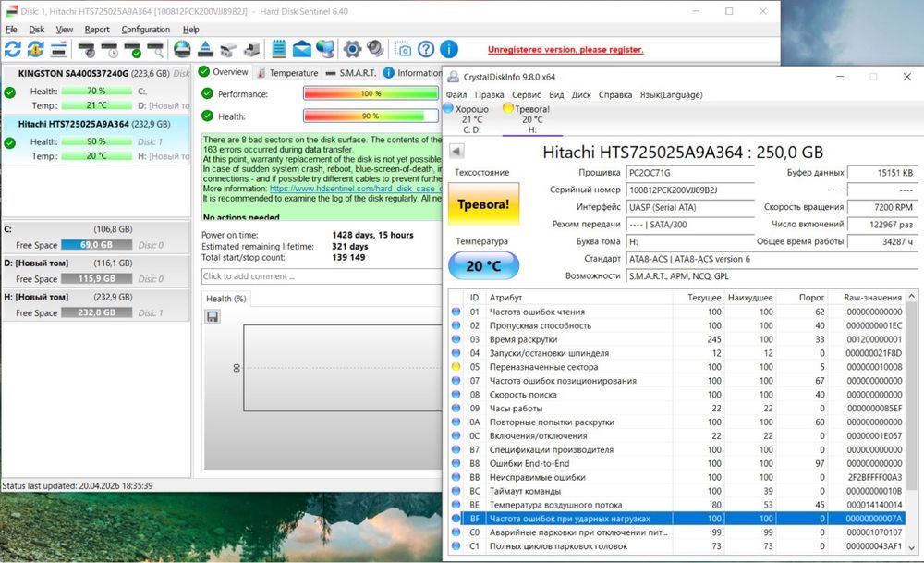
Task: Open the Вид menu
Action: pos(556,95)
